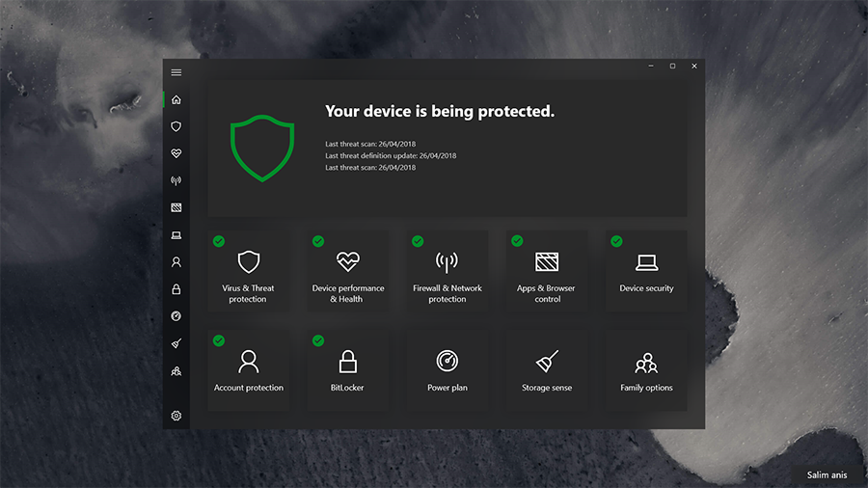Open the Apps & Browser control tile
Screen dimensions: 868x488
547,271
